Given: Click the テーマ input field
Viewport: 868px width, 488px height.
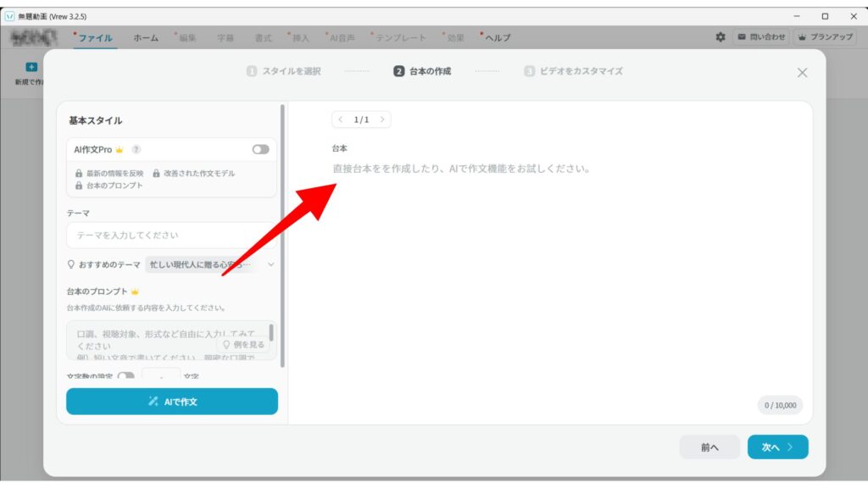Looking at the screenshot, I should [x=170, y=235].
